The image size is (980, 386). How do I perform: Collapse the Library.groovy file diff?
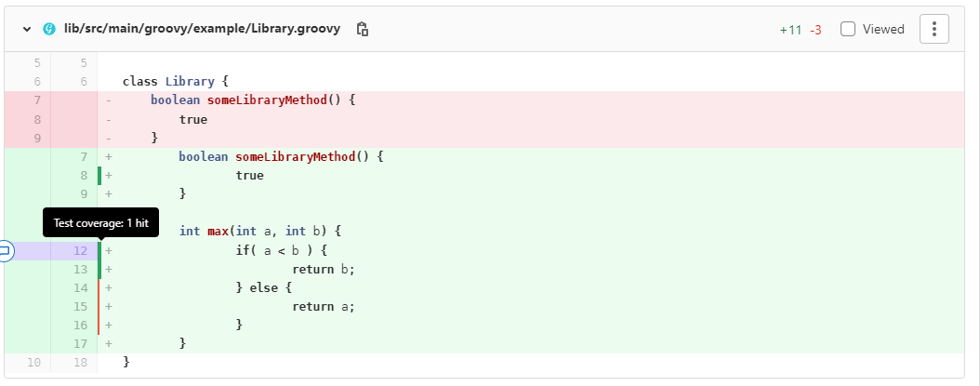click(x=26, y=29)
